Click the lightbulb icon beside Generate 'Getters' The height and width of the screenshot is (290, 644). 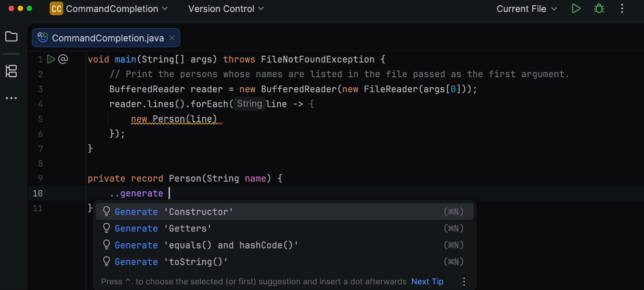click(107, 228)
